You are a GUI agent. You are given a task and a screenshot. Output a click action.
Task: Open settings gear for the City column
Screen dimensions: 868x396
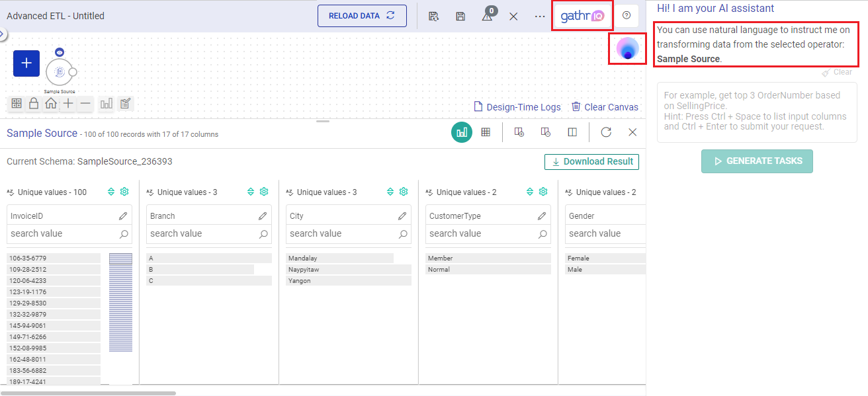(x=404, y=192)
